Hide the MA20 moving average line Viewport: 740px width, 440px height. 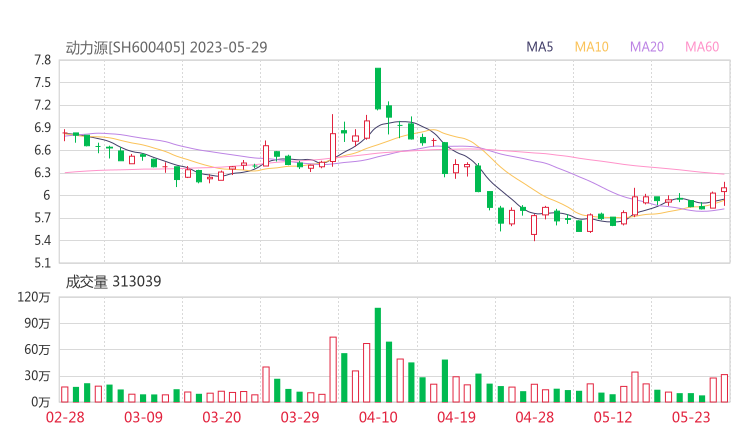tap(646, 47)
